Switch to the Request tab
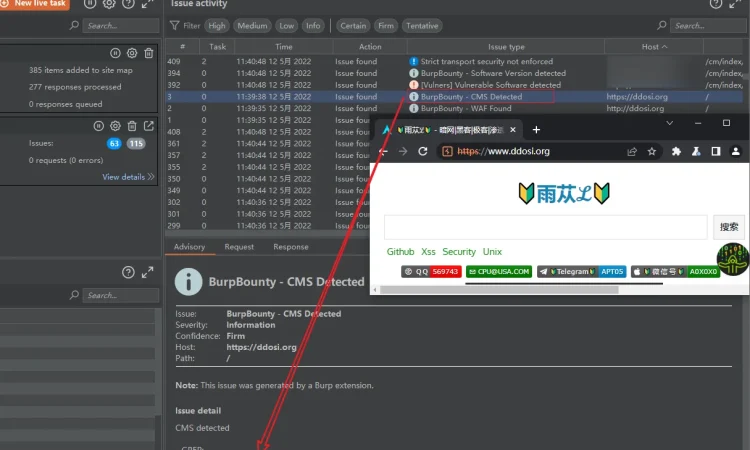The image size is (750, 450). 239,247
